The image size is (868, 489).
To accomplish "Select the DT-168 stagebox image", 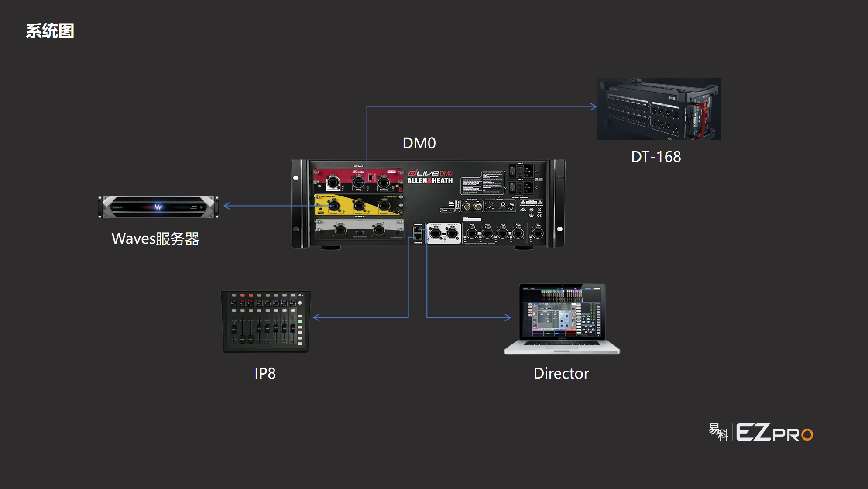I will click(x=659, y=109).
